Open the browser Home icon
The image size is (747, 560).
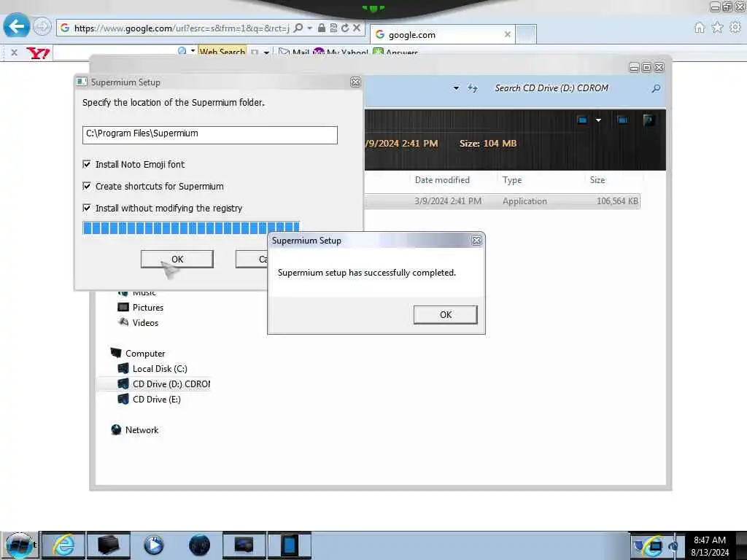(x=700, y=28)
